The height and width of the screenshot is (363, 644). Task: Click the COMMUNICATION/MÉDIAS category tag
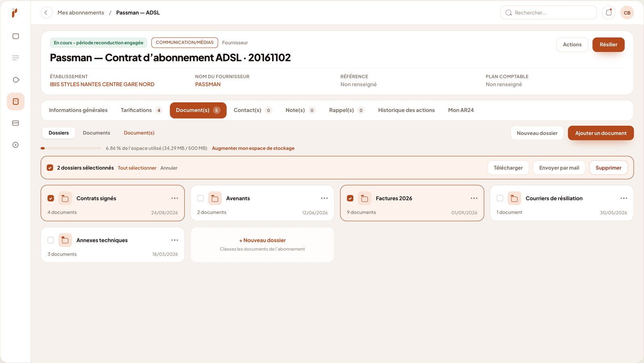(185, 43)
